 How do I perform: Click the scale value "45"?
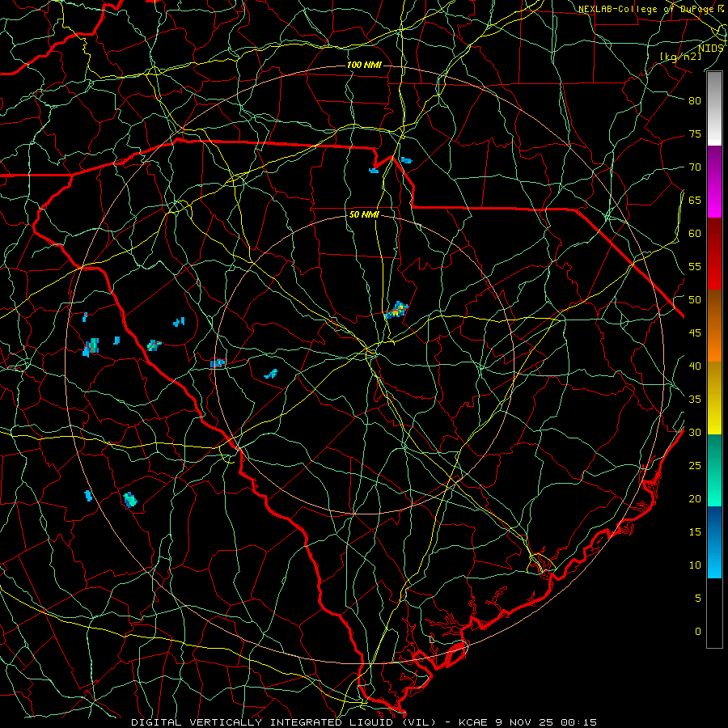(x=695, y=333)
